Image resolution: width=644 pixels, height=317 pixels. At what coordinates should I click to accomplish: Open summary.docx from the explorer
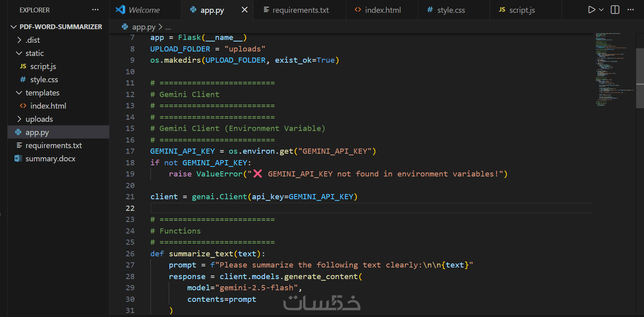(x=50, y=158)
